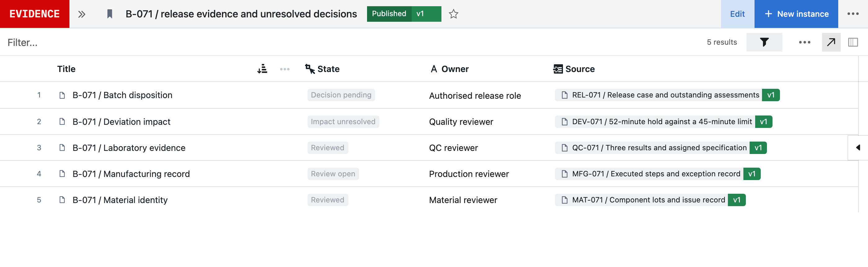The height and width of the screenshot is (267, 868).
Task: Select Material reviewer owner cell
Action: pos(463,200)
